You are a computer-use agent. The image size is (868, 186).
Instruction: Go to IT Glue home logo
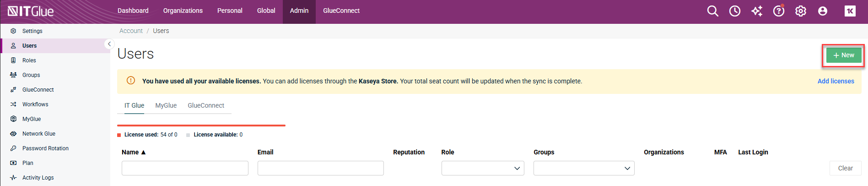pos(31,11)
